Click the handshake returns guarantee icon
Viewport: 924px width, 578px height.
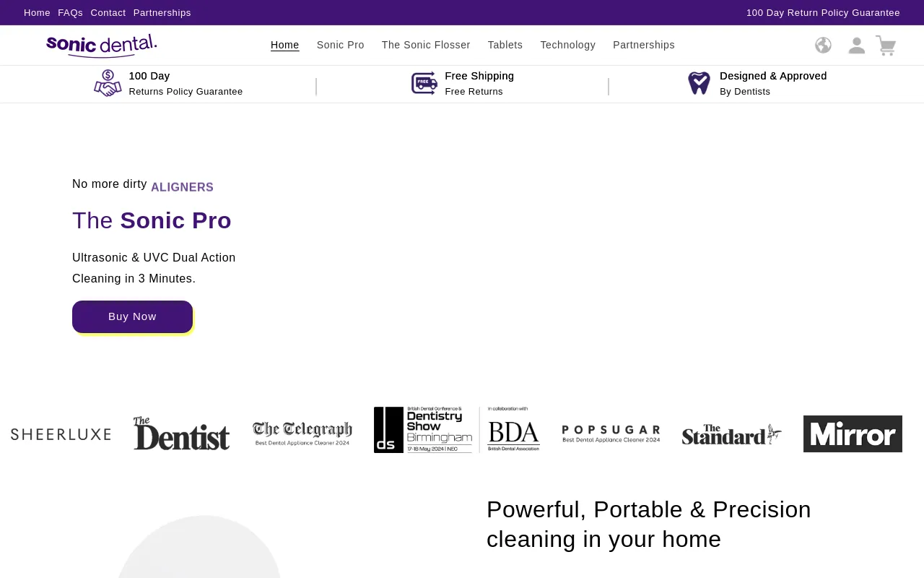coord(108,83)
